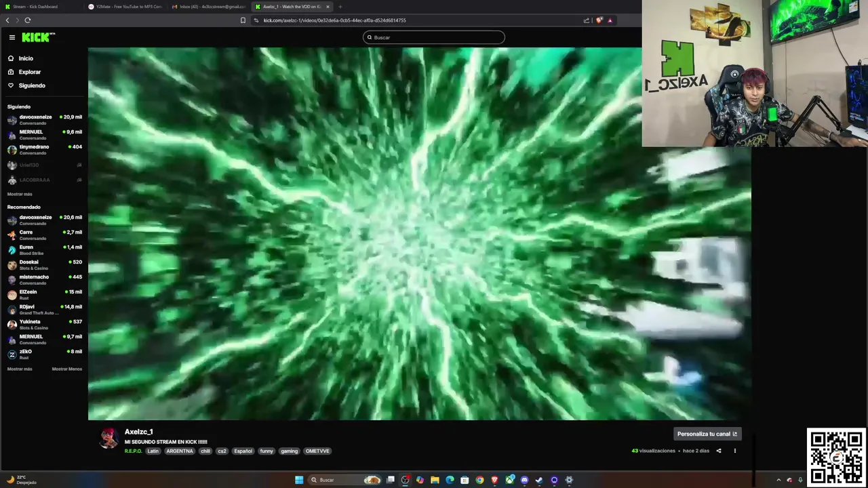Open tinymedrano channel in sidebar
The height and width of the screenshot is (488, 868).
(x=44, y=149)
